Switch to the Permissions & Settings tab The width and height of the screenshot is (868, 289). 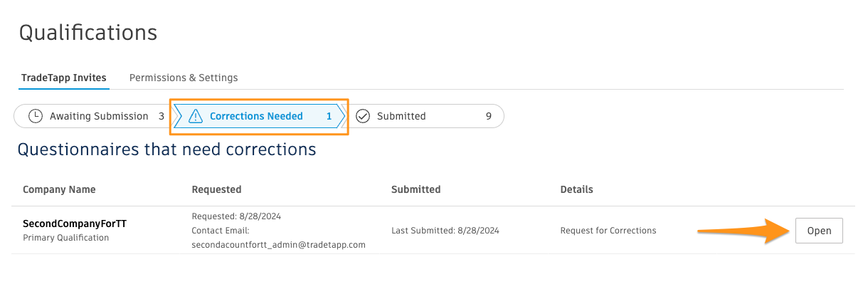(184, 78)
